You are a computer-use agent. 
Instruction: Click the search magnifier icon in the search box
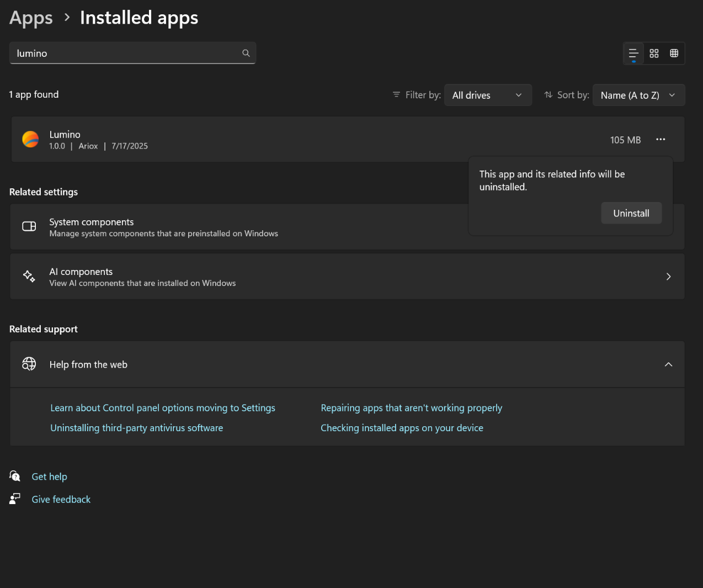(246, 53)
